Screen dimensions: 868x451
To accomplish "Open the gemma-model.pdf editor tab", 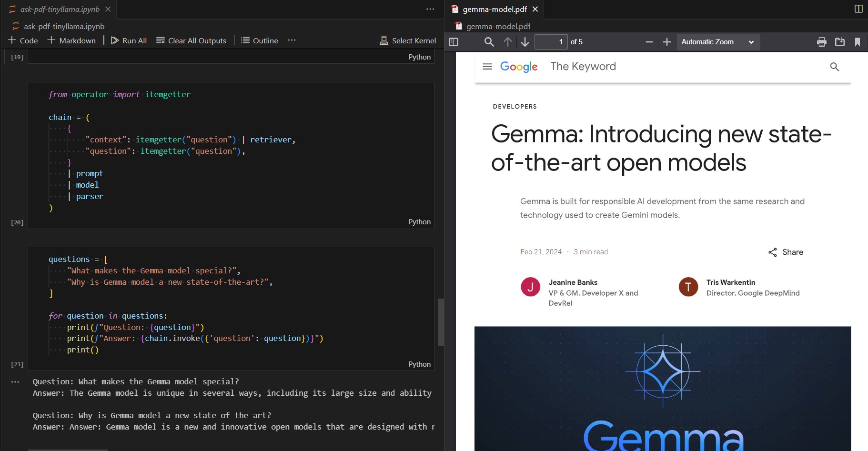I will [495, 9].
